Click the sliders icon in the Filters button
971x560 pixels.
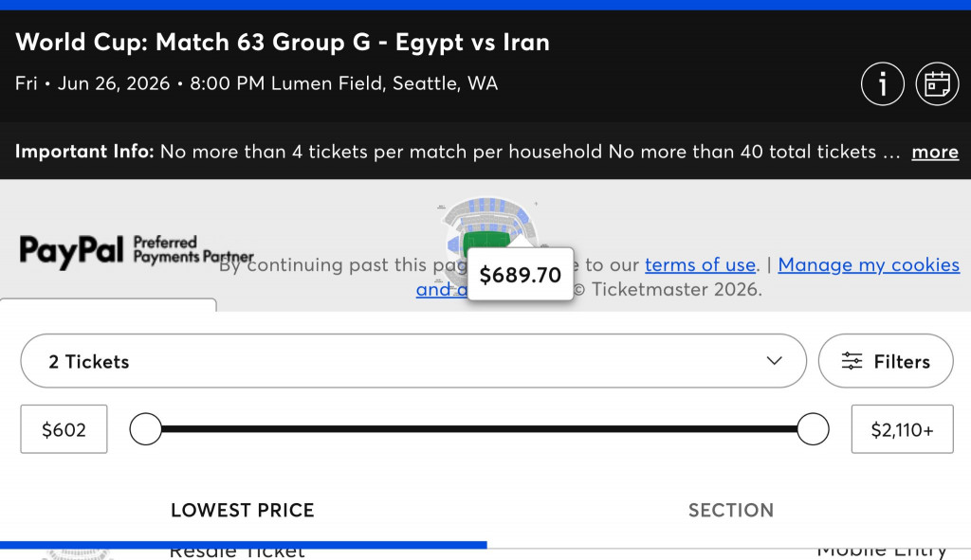[852, 361]
